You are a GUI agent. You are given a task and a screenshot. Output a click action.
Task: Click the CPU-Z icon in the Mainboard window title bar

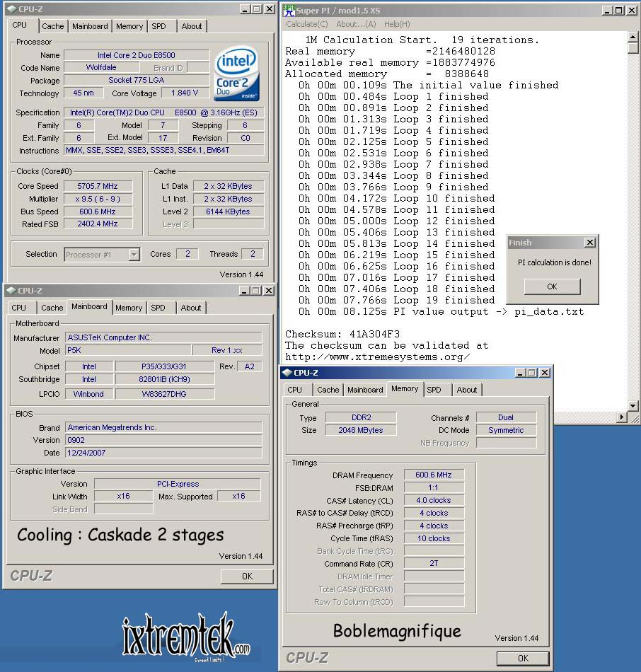click(11, 291)
